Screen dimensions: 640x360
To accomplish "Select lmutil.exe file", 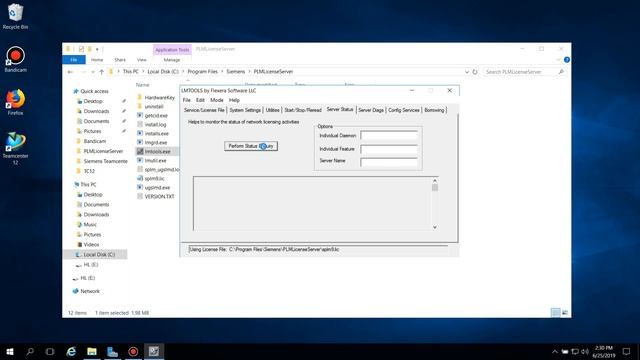I will pos(156,160).
